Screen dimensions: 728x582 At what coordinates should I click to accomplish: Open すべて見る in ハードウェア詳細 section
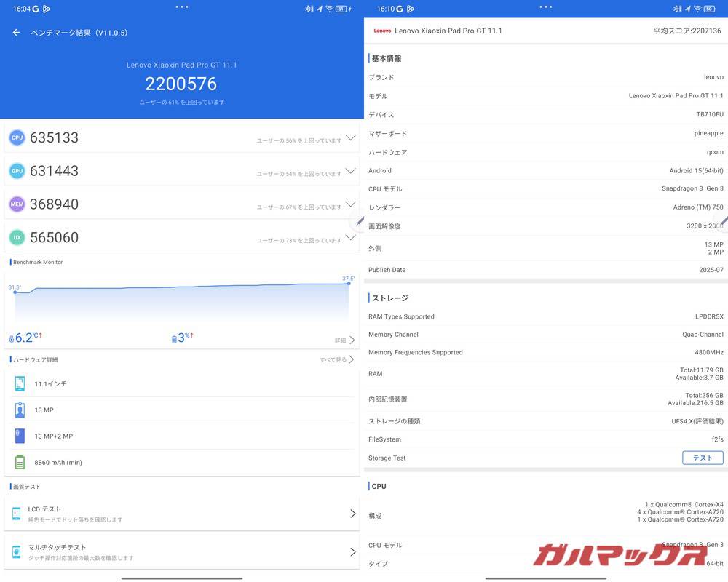coord(336,359)
